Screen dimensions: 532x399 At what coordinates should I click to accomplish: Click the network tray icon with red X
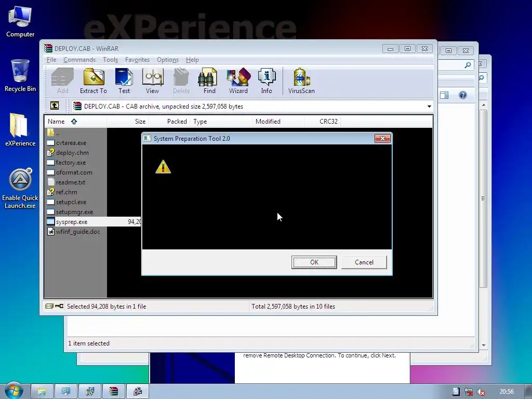[x=469, y=392]
